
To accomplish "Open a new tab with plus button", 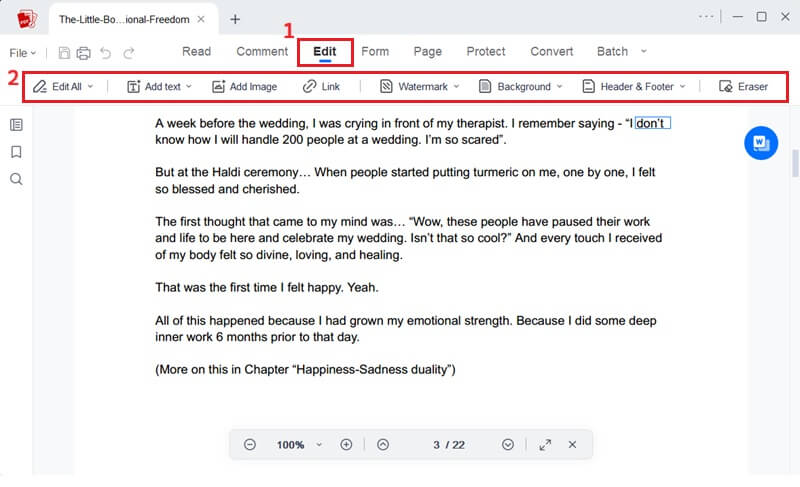I will (235, 19).
